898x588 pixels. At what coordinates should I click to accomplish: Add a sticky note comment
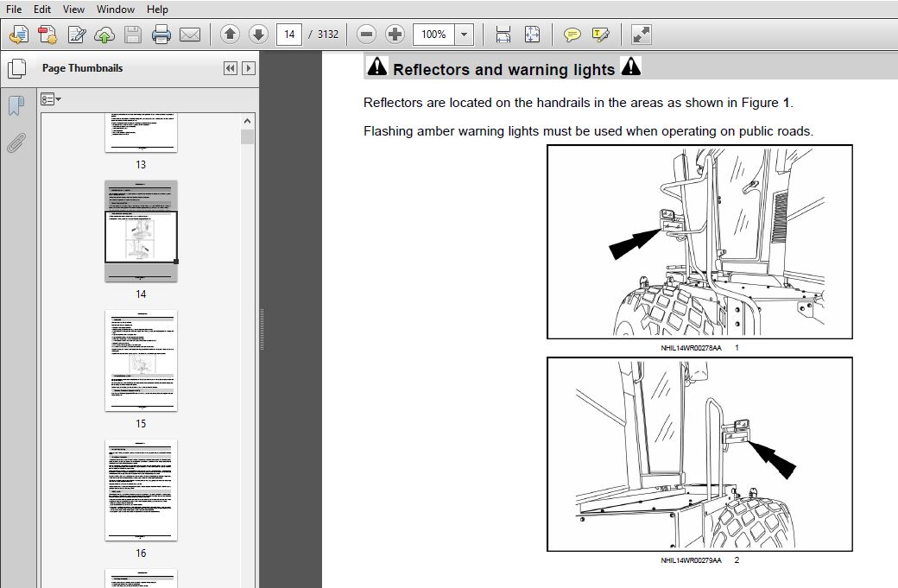tap(572, 35)
